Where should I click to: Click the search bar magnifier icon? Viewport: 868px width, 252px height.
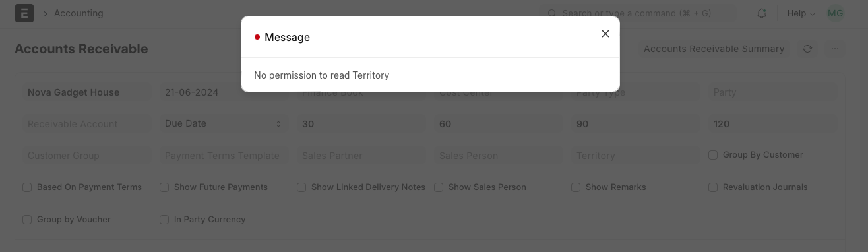[x=551, y=13]
